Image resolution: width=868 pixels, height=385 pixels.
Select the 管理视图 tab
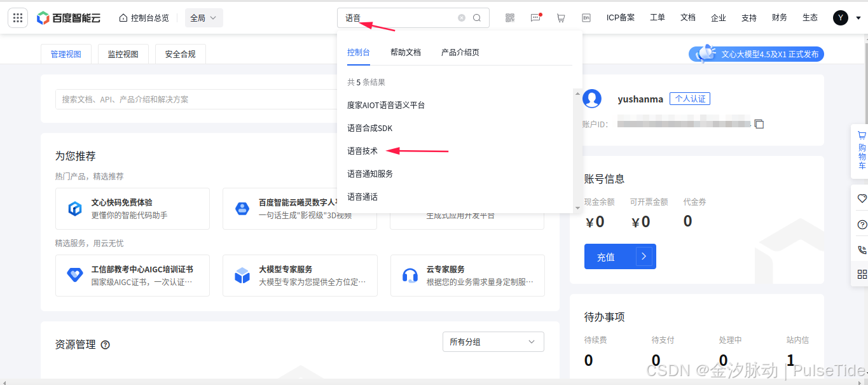66,54
